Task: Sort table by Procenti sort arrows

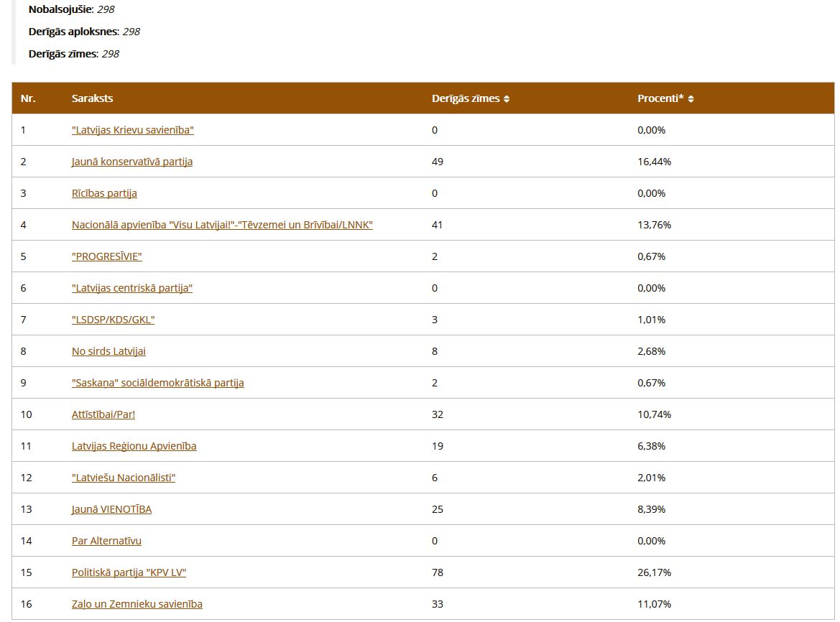Action: 691,99
